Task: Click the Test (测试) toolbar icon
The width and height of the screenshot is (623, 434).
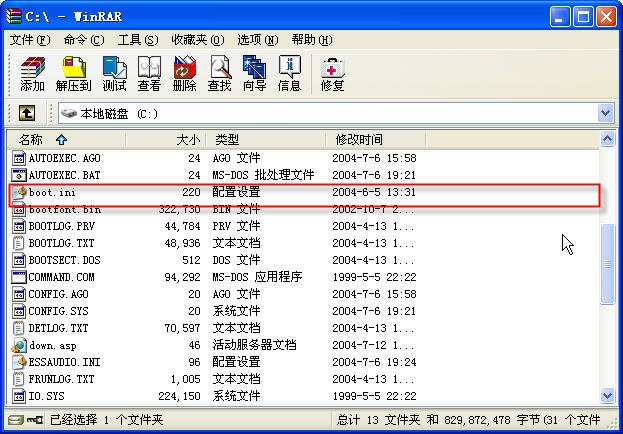Action: tap(114, 74)
